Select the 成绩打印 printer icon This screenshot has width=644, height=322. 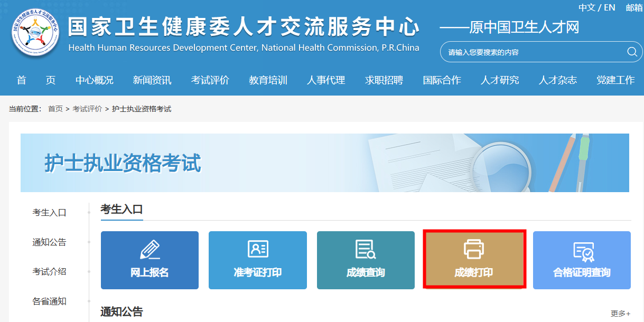[474, 249]
